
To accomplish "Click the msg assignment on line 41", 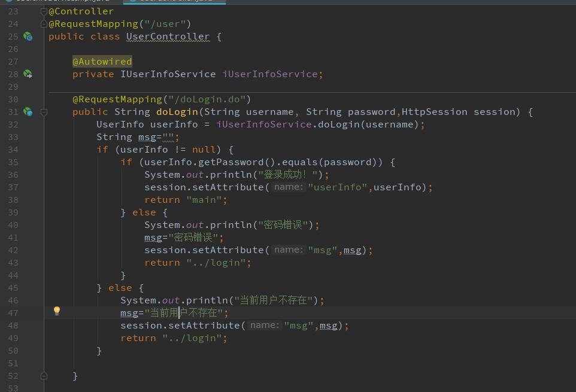I will (x=153, y=238).
